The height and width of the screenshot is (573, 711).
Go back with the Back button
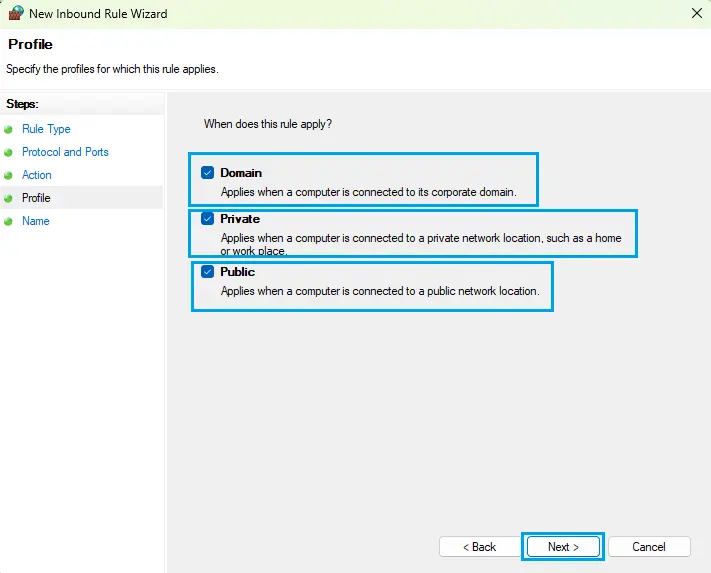pyautogui.click(x=479, y=547)
